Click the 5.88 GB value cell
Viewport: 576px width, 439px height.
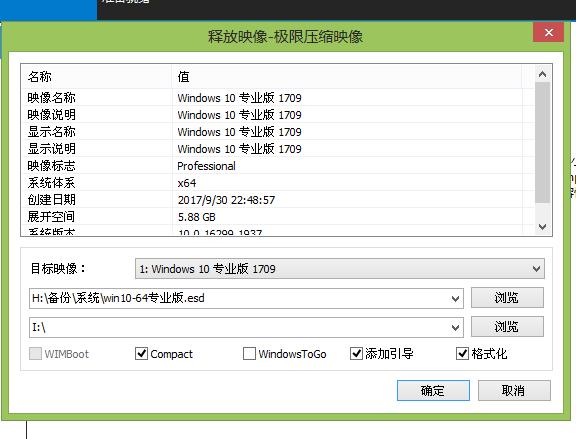click(197, 217)
